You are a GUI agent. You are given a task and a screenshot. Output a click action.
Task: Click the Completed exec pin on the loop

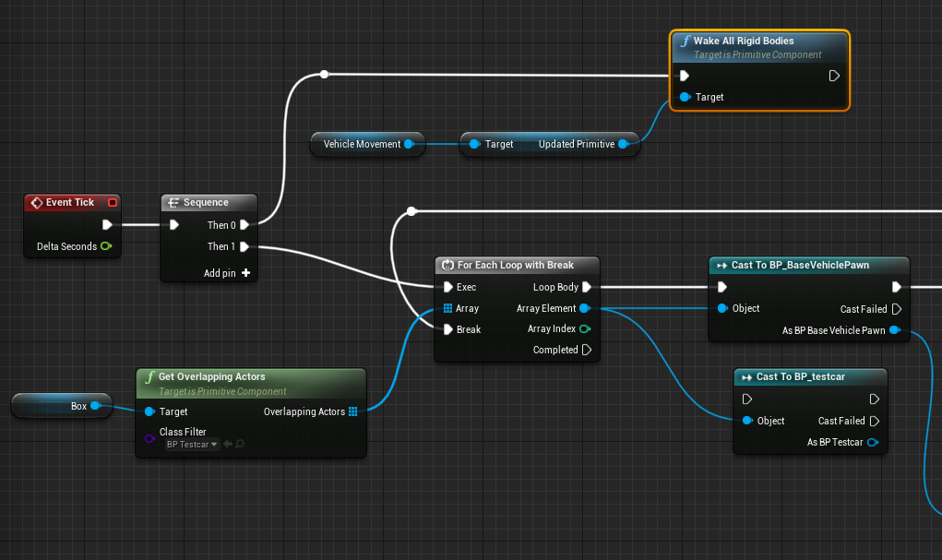[x=589, y=350]
